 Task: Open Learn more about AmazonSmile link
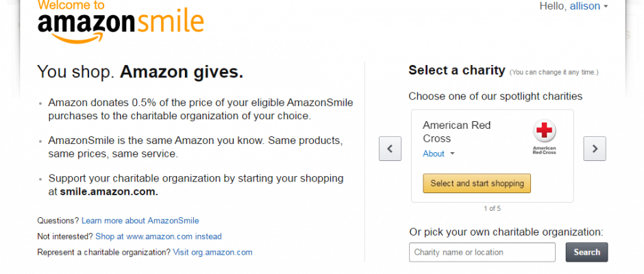(140, 221)
